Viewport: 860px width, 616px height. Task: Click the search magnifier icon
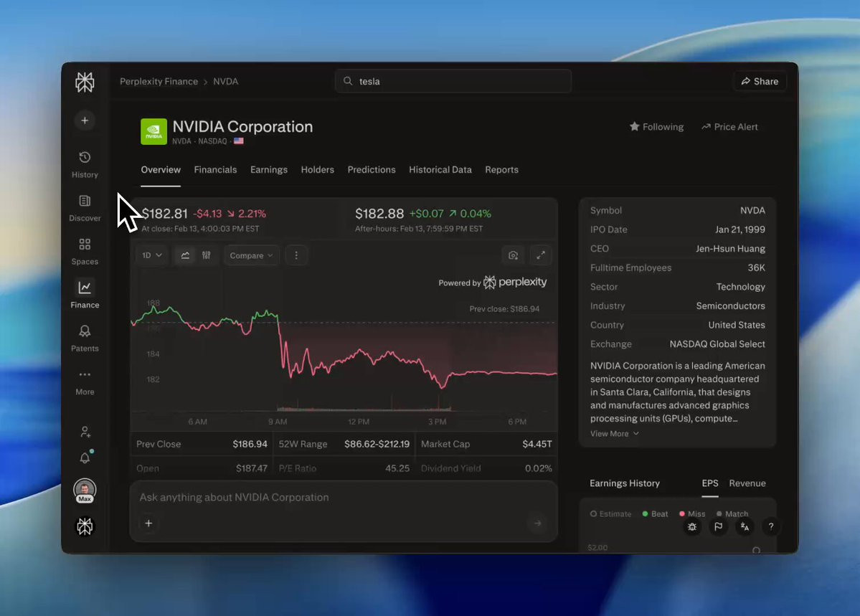click(348, 81)
